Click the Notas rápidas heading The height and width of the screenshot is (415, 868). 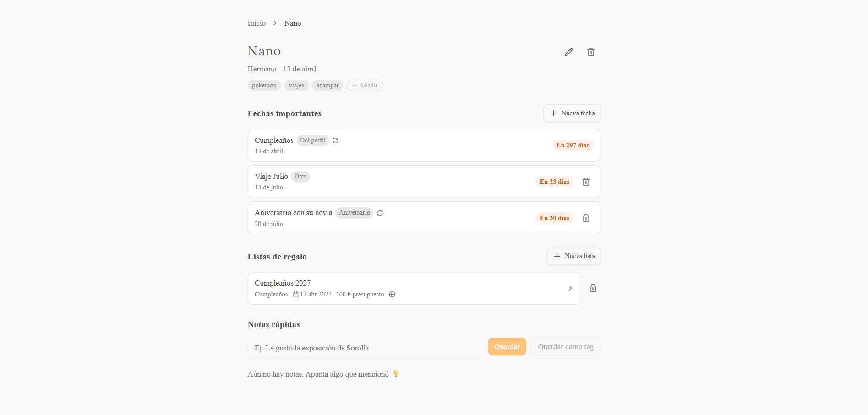273,324
